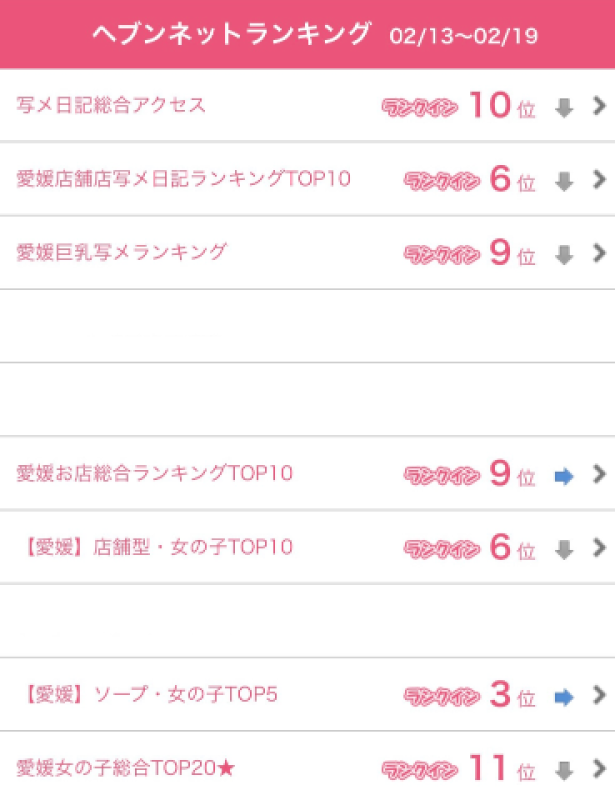Image resolution: width=615 pixels, height=800 pixels.
Task: Open 【愛媛】店舗型・女の子TOP10 ranking
Action: point(156,547)
